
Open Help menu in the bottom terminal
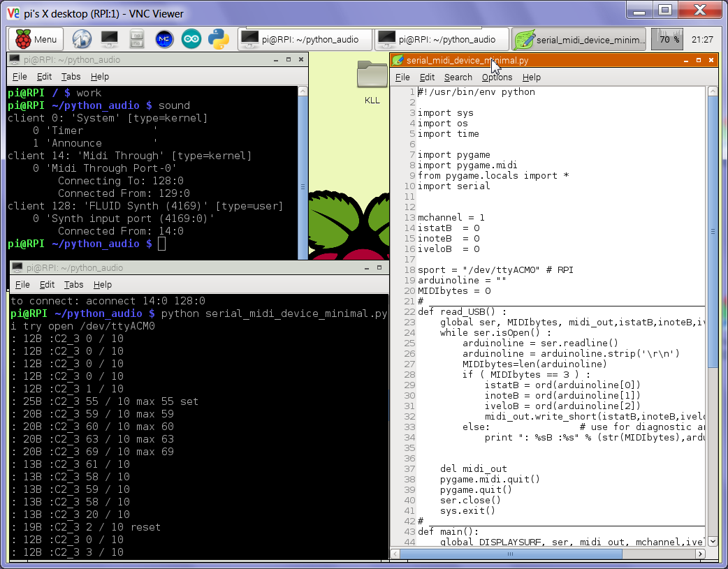pyautogui.click(x=103, y=285)
